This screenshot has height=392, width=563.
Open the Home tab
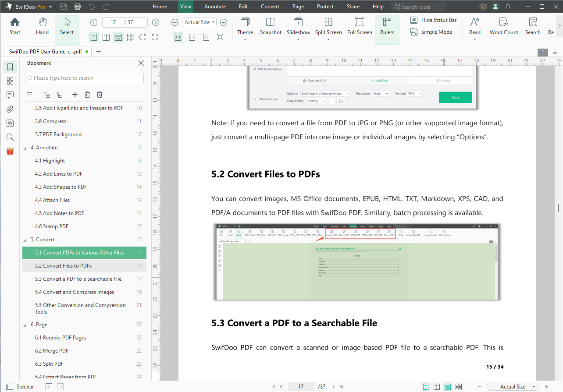(x=160, y=7)
